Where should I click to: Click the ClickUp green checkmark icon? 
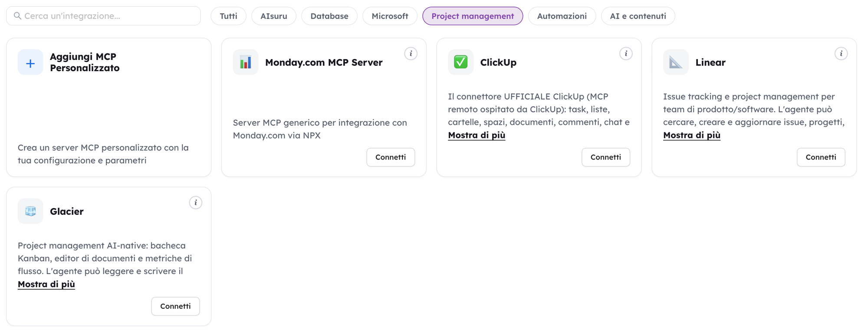click(x=460, y=62)
